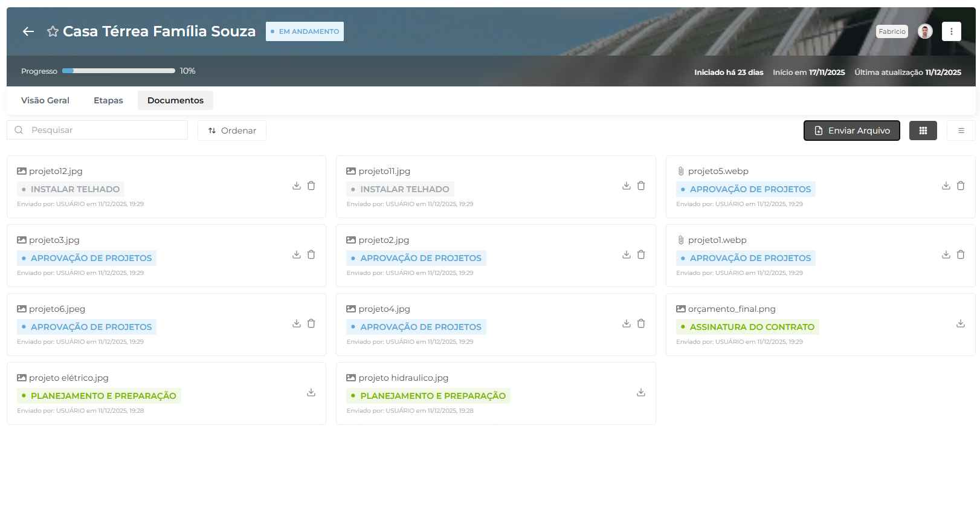The width and height of the screenshot is (980, 530).
Task: Download orçamento_final.png file
Action: (961, 323)
